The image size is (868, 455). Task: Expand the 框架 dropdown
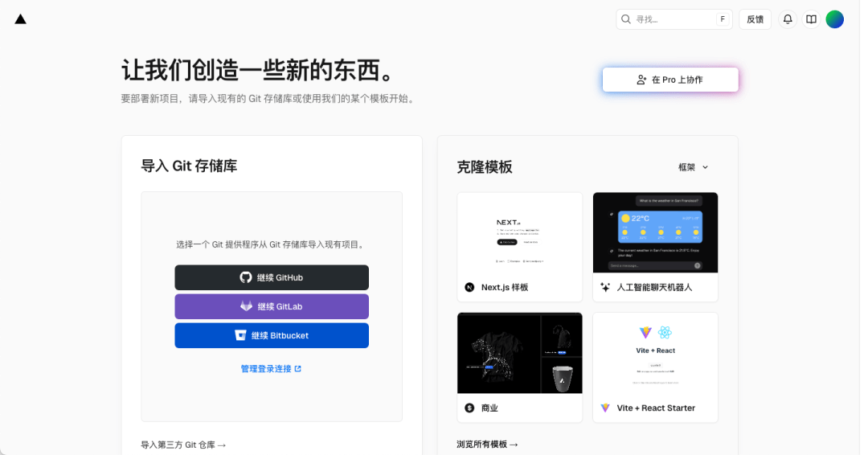coord(693,167)
